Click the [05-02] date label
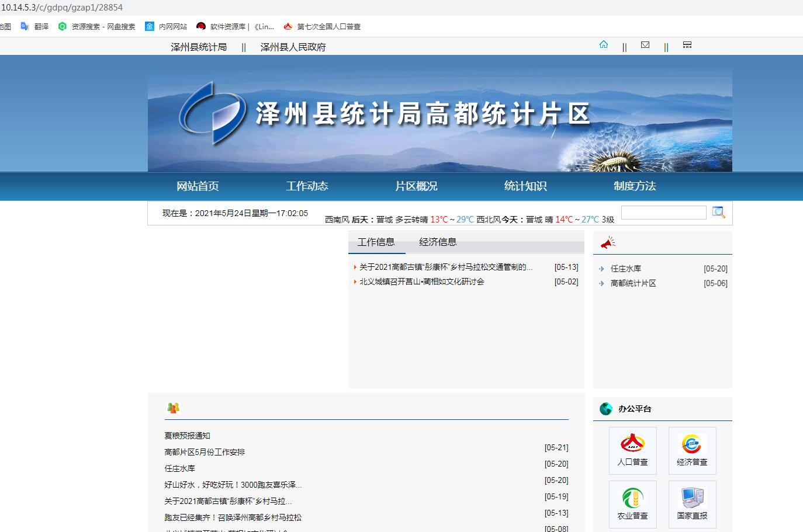 coord(566,281)
